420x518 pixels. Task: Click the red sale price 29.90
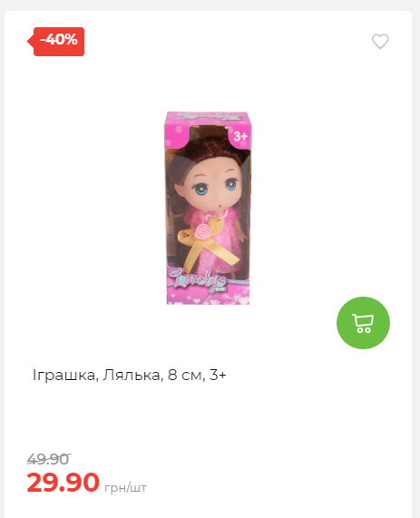click(x=63, y=483)
